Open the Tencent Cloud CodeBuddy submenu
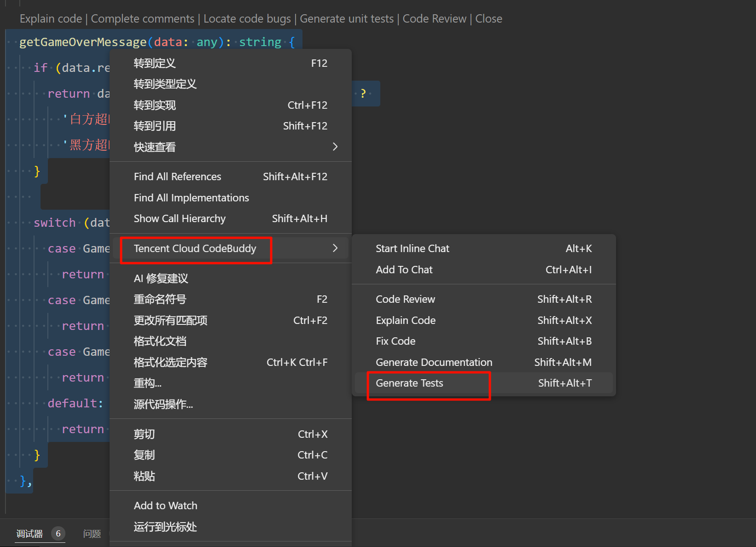 [x=195, y=248]
